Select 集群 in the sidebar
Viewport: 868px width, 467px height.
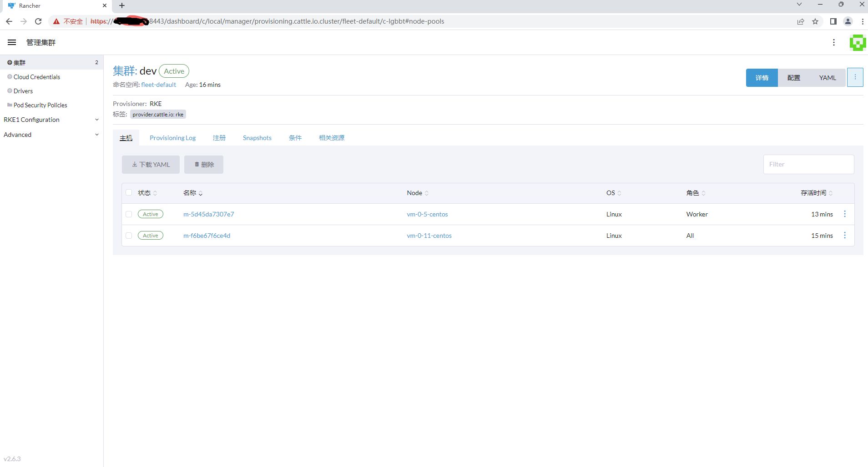pyautogui.click(x=51, y=62)
